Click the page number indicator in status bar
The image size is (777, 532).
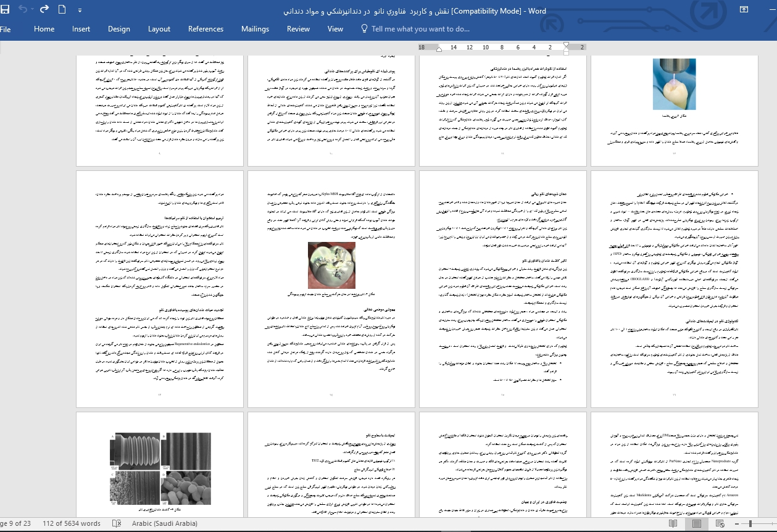tap(15, 523)
